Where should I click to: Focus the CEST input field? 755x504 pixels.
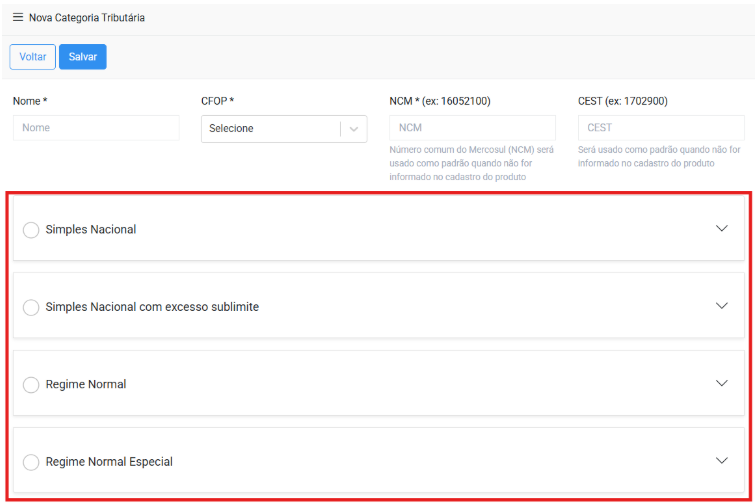point(661,128)
